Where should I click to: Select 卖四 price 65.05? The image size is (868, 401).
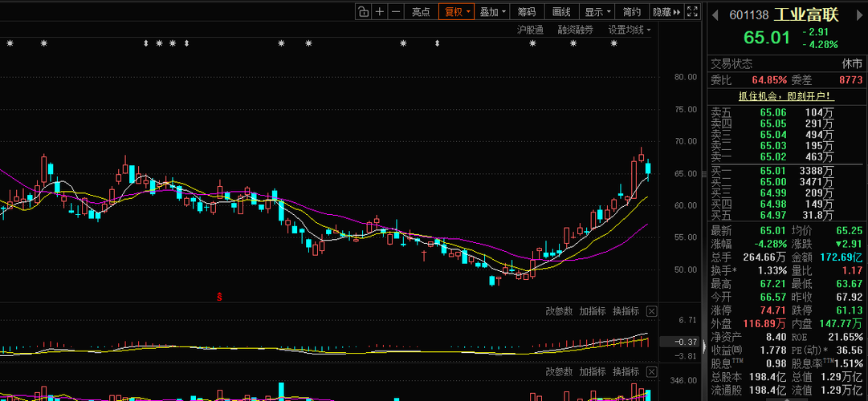coord(772,123)
